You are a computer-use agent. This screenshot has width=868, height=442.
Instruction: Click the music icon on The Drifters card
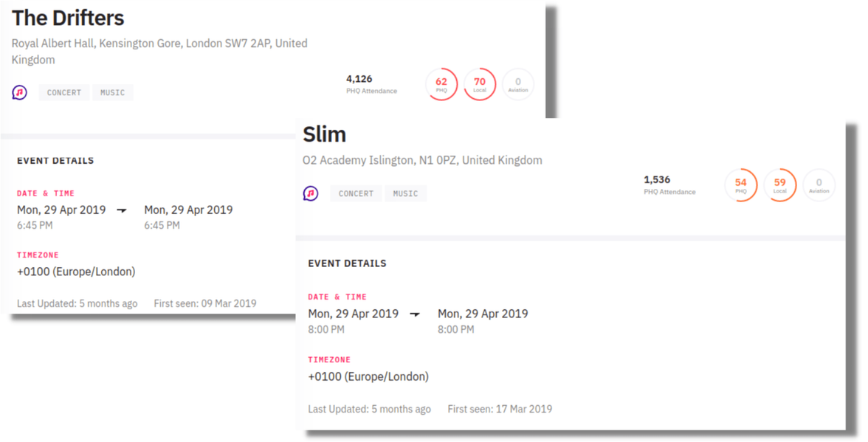(x=20, y=92)
